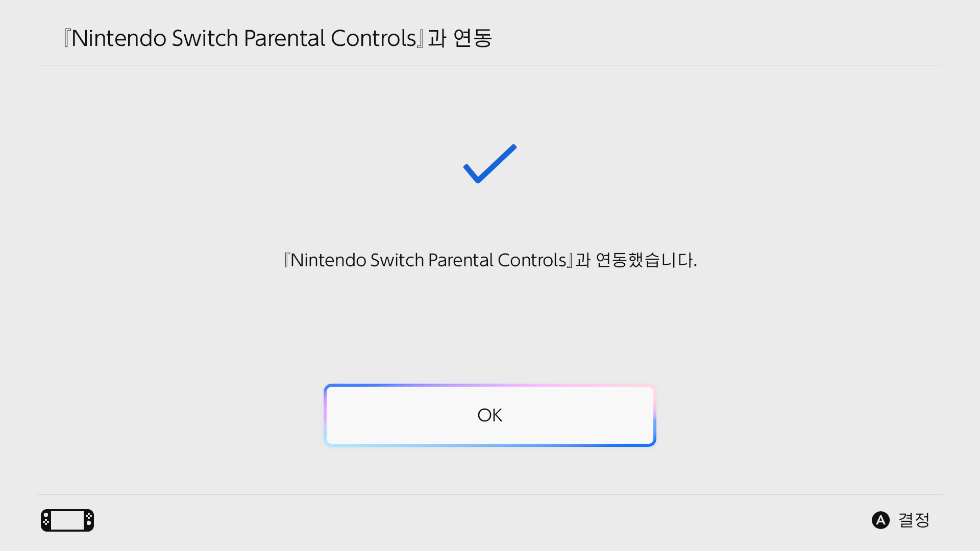The image size is (980, 551).
Task: Click the divider line above the footer
Action: click(x=490, y=493)
